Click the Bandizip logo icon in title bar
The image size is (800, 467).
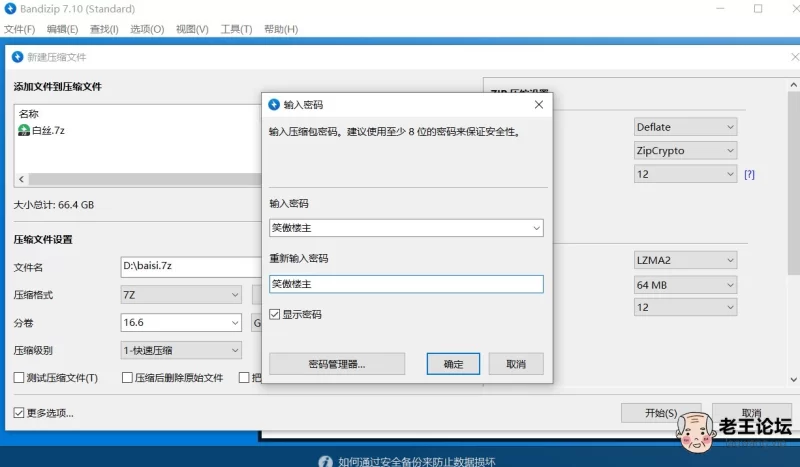pyautogui.click(x=10, y=9)
